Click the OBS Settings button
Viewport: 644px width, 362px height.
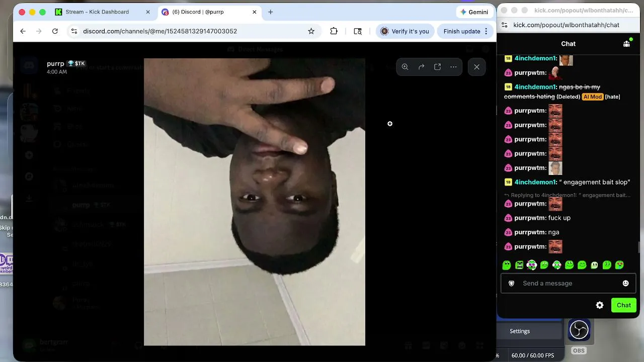pos(520,331)
